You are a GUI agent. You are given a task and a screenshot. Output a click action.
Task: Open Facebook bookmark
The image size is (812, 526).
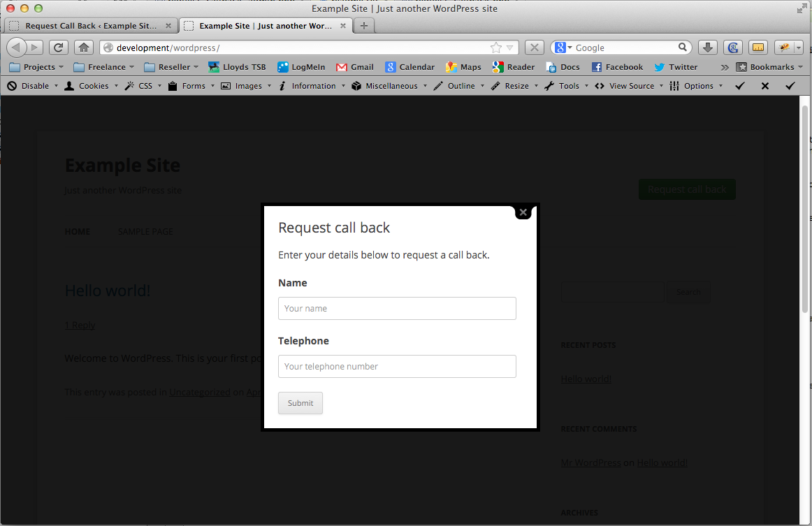tap(617, 67)
